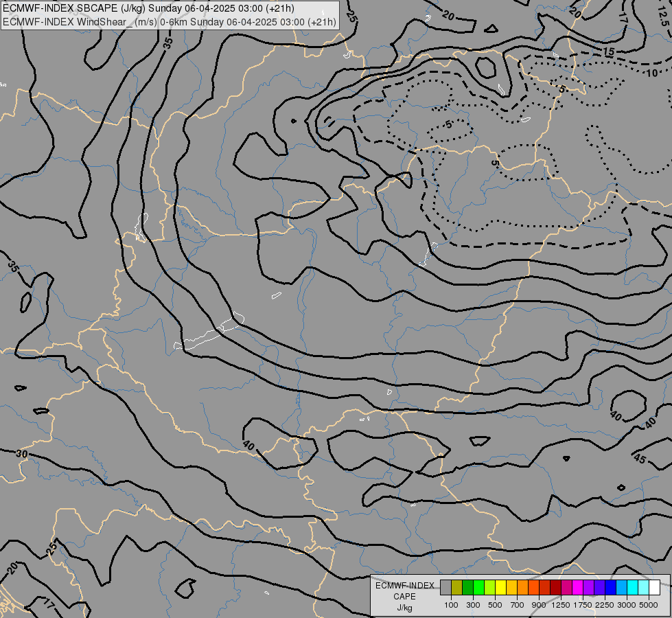Select the dark green legend swatch

coord(467,587)
